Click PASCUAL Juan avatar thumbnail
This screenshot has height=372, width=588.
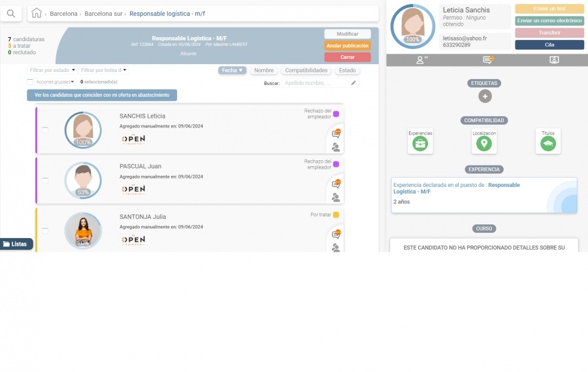pyautogui.click(x=83, y=180)
